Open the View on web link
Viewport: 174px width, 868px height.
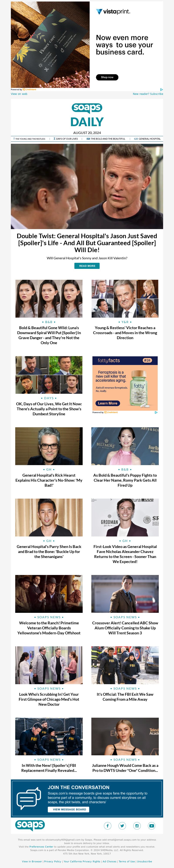click(x=19, y=94)
